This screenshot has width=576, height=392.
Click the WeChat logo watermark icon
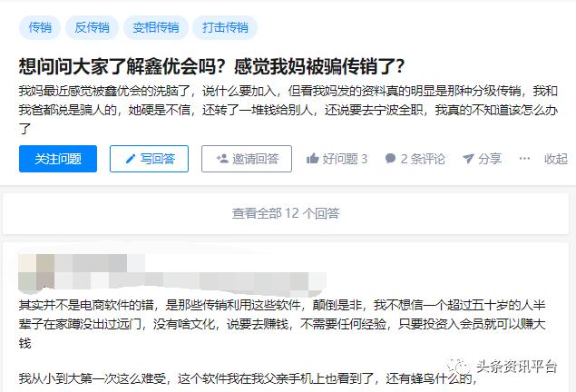[458, 366]
